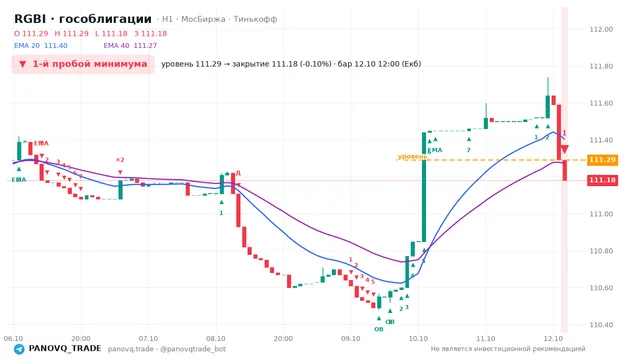Screen dimensions: 640x360
Task: Click the close value З 111.18
Action: [x=151, y=33]
